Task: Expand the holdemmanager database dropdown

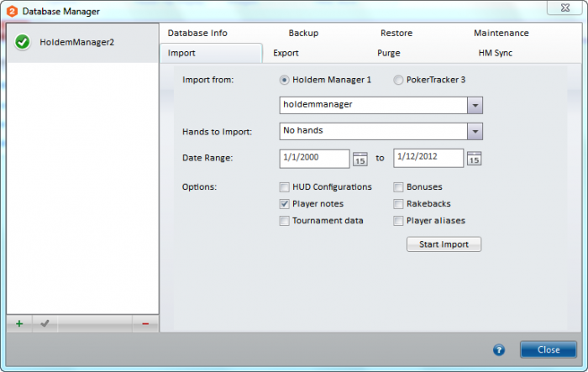Action: click(x=475, y=105)
